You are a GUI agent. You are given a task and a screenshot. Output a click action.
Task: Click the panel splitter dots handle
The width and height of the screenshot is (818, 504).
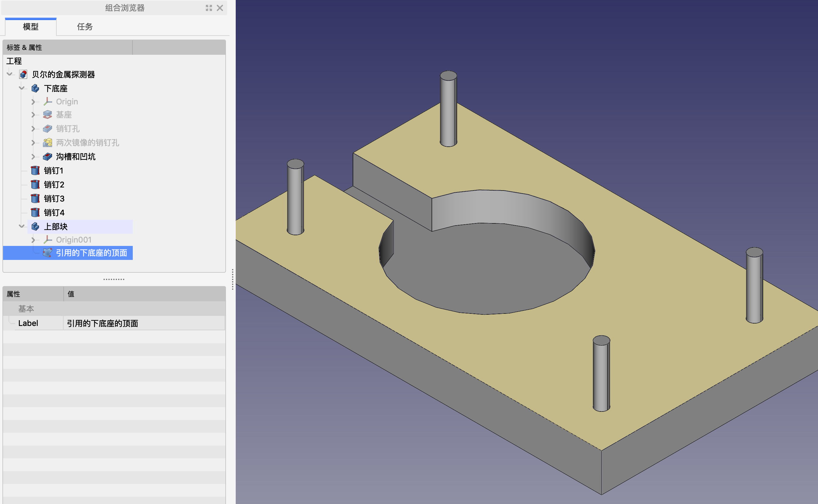click(114, 279)
